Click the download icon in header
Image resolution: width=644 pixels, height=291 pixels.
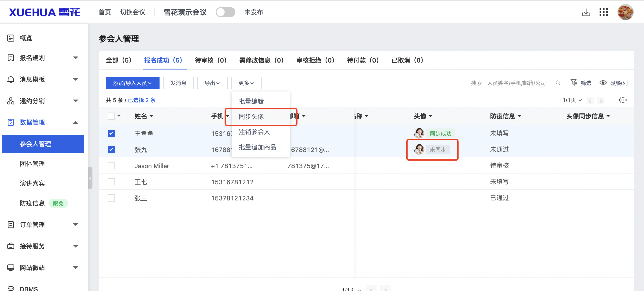pos(586,12)
